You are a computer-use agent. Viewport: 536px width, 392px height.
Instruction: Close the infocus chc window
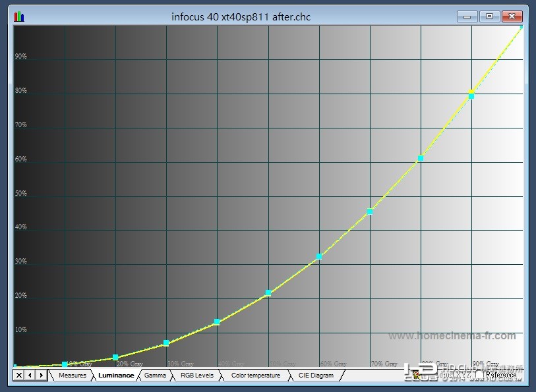(512, 16)
